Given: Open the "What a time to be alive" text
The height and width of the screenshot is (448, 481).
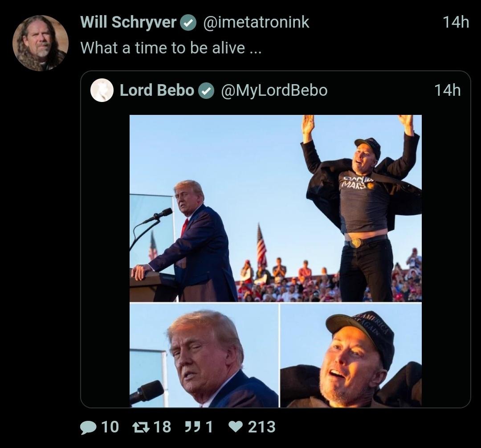Looking at the screenshot, I should pyautogui.click(x=171, y=48).
